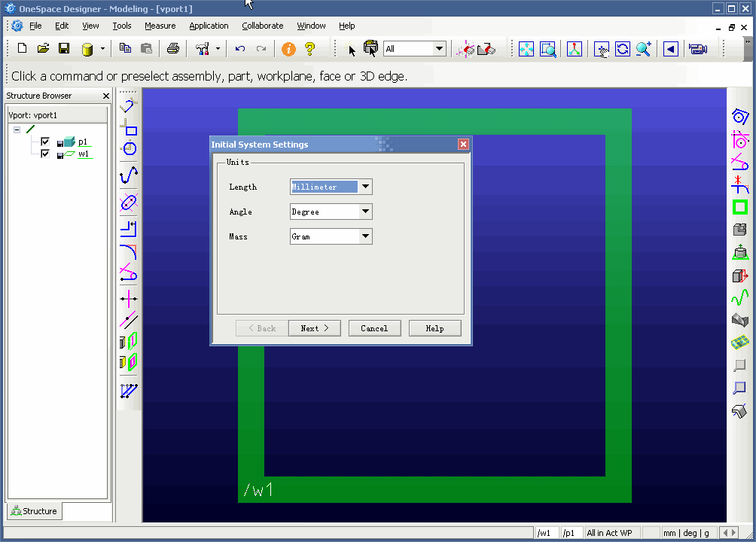This screenshot has width=756, height=542.
Task: Click the green square icon in the right toolbar
Action: tap(740, 207)
